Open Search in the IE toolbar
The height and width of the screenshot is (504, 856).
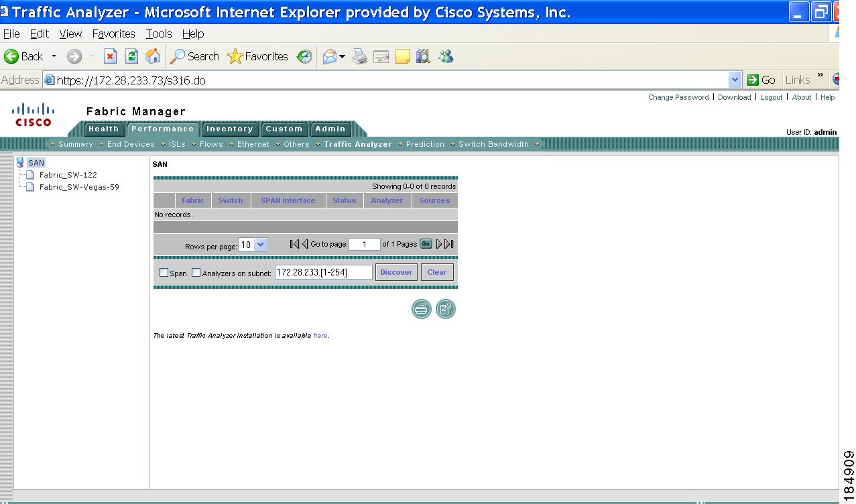(x=194, y=57)
